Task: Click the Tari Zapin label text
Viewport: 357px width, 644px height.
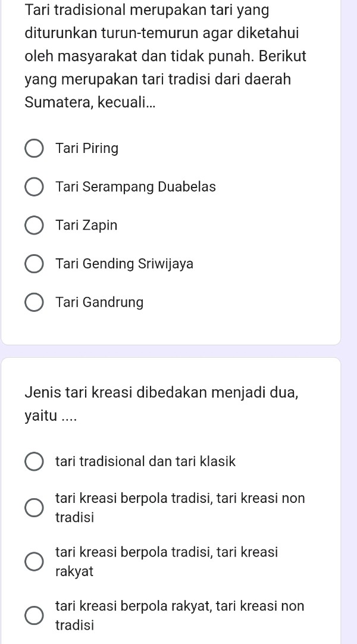Action: (86, 225)
